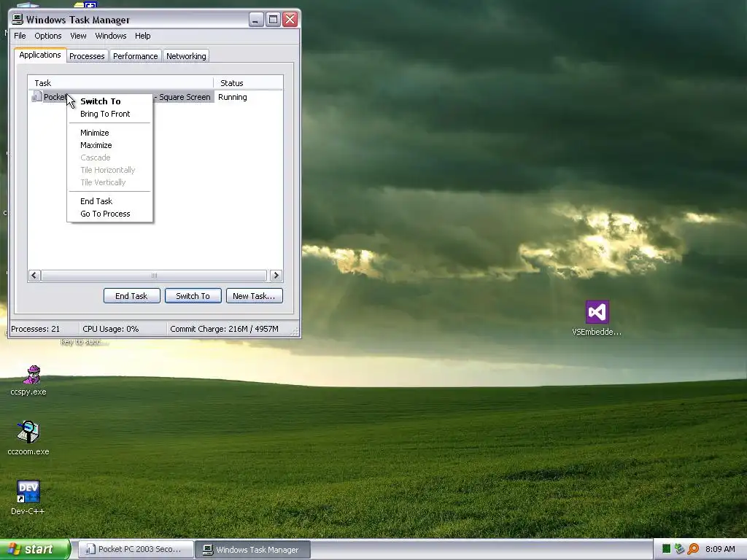Click the Task Manager title bar icon

point(18,19)
